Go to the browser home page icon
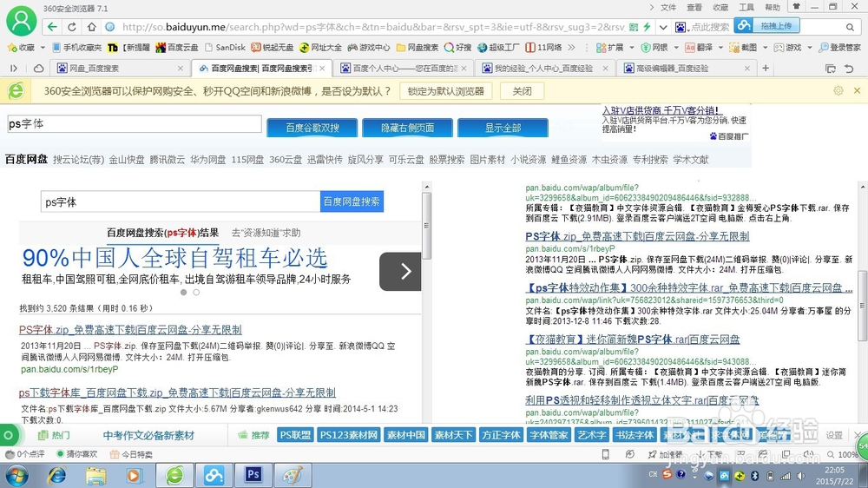 [91, 27]
